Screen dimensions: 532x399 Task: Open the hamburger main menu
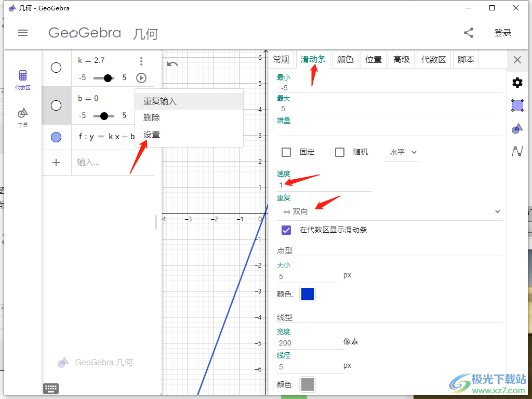click(23, 33)
